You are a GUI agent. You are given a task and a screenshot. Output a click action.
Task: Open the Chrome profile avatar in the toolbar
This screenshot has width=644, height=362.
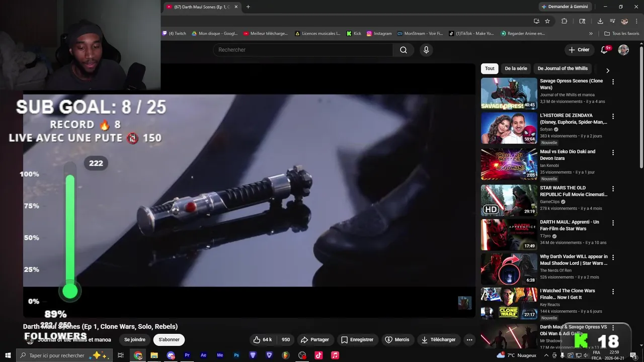pos(624,21)
